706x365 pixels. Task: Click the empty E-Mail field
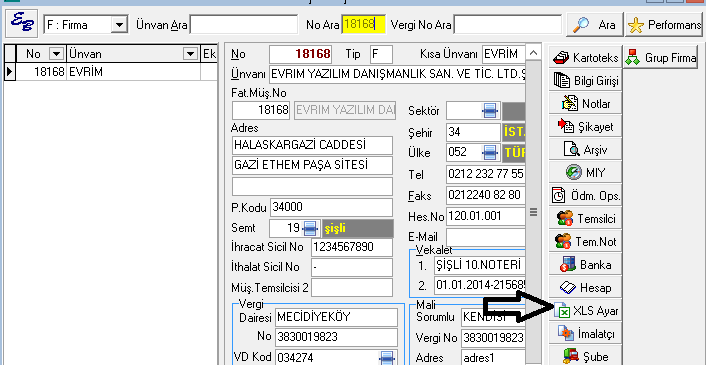[486, 238]
